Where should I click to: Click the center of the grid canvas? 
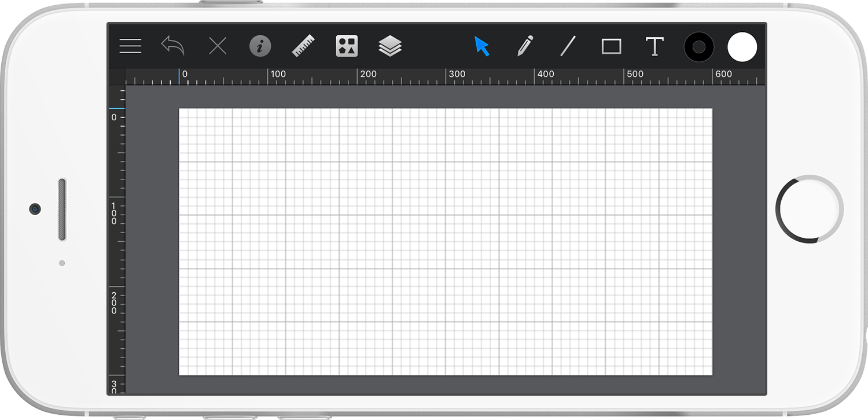click(x=446, y=242)
